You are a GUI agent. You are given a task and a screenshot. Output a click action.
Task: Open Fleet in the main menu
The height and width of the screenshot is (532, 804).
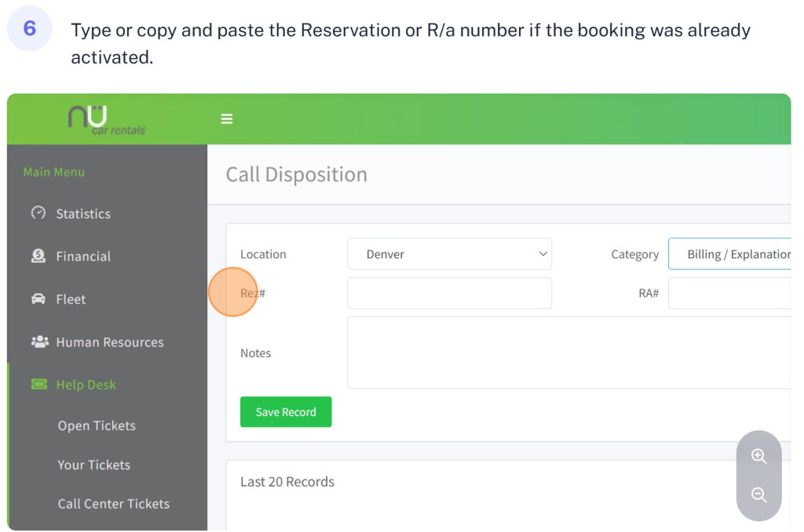pyautogui.click(x=71, y=299)
